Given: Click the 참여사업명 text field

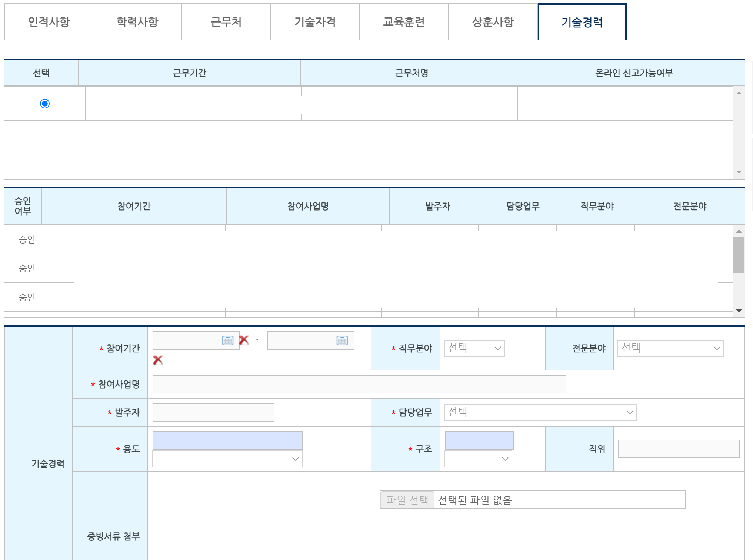Looking at the screenshot, I should pyautogui.click(x=359, y=384).
